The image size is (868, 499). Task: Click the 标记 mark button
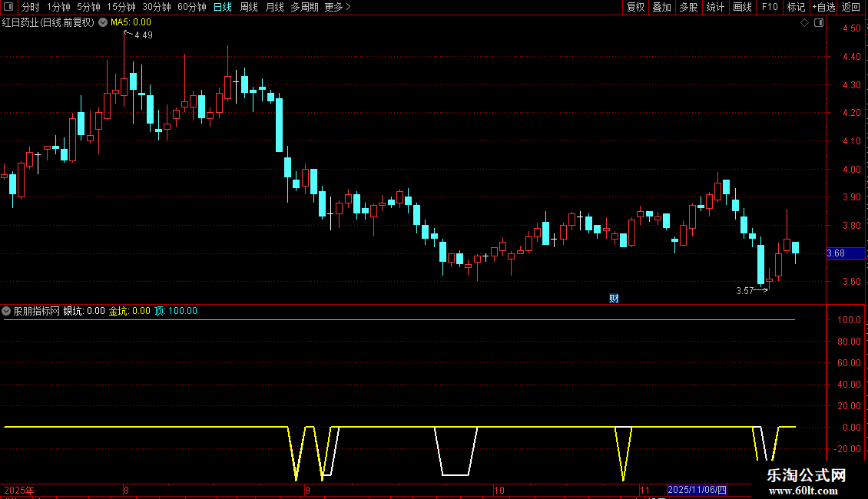click(796, 7)
